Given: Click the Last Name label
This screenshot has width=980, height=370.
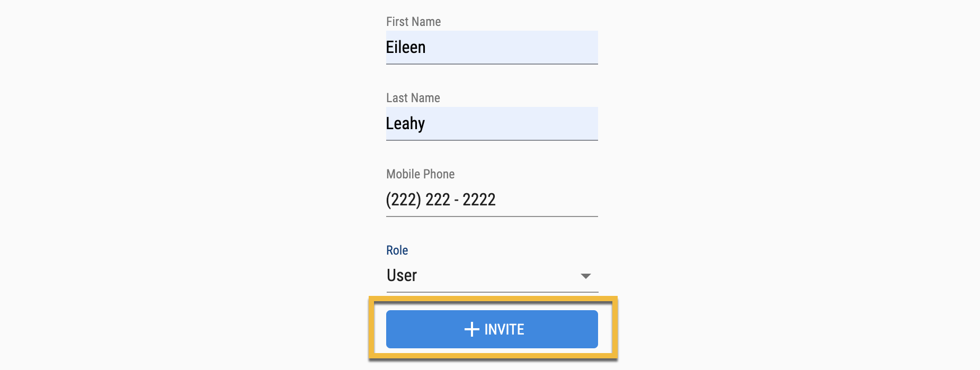Looking at the screenshot, I should 413,98.
